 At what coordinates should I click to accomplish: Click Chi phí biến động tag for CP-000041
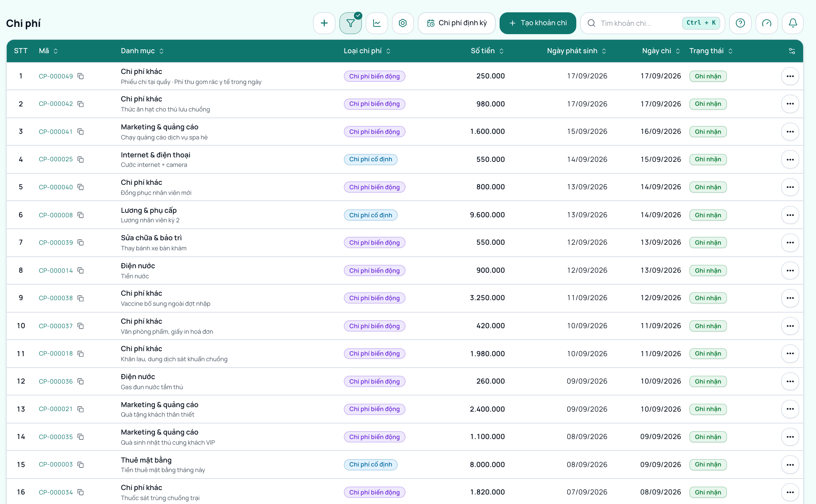pos(374,132)
